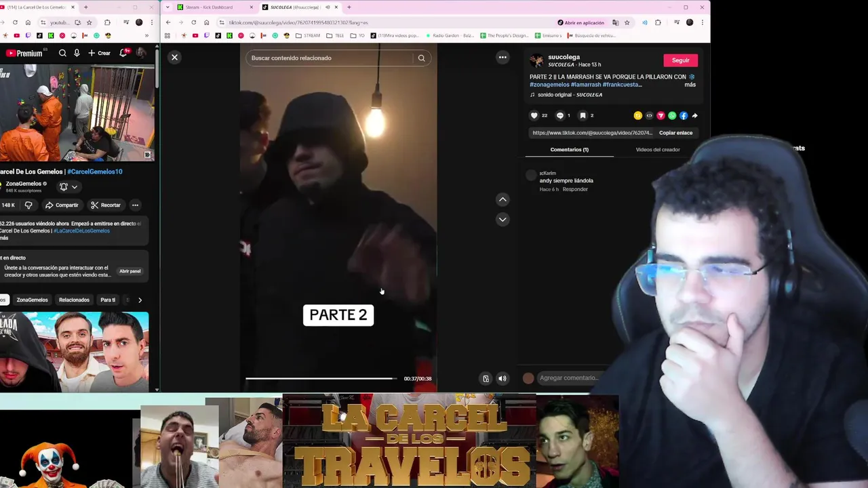Image resolution: width=868 pixels, height=488 pixels.
Task: Select the ZonaGemelos filter chip
Action: (x=33, y=300)
